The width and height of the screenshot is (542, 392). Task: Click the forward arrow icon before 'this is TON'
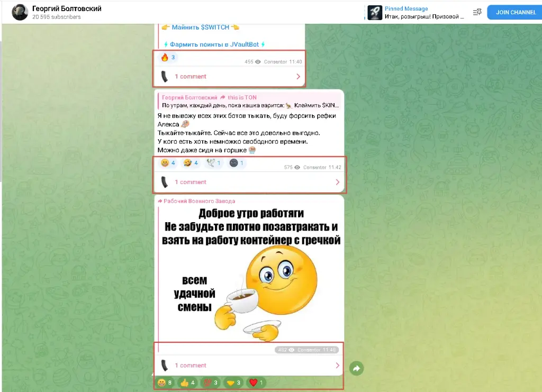coord(223,97)
